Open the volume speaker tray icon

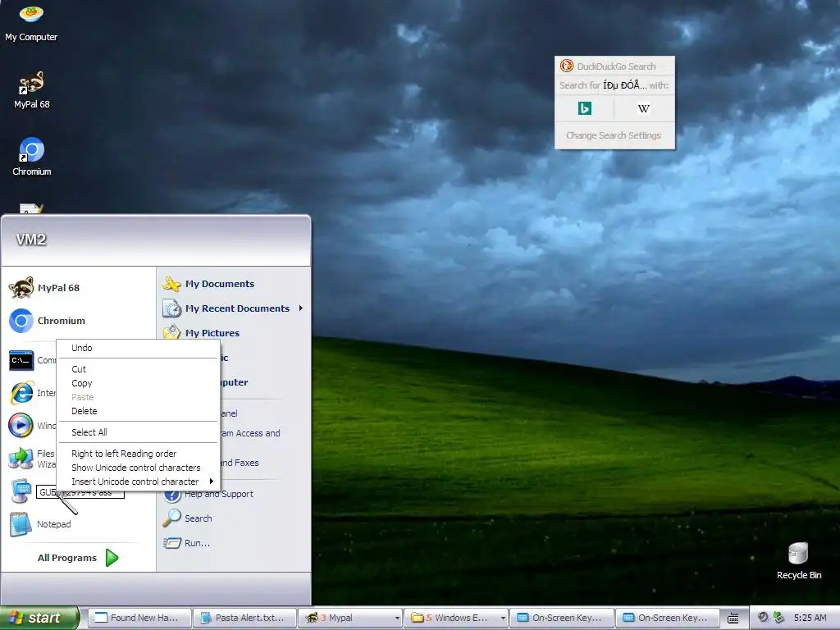[x=763, y=618]
